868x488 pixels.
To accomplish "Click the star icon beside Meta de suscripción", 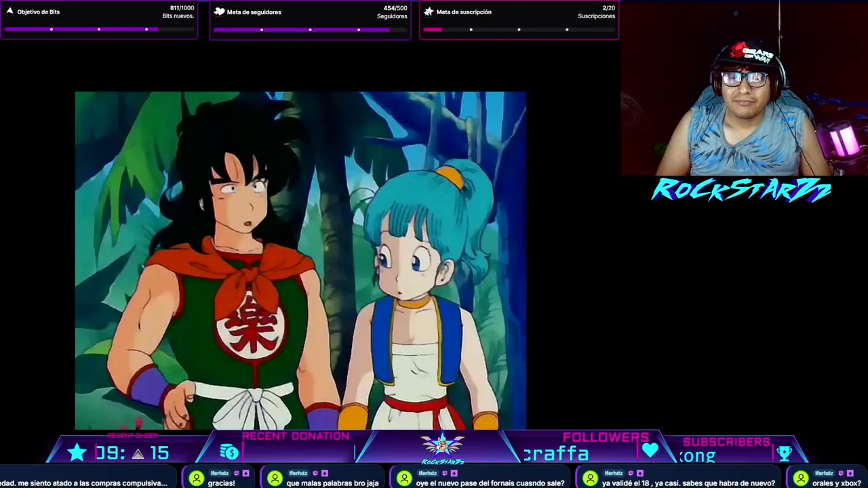I will (x=429, y=12).
